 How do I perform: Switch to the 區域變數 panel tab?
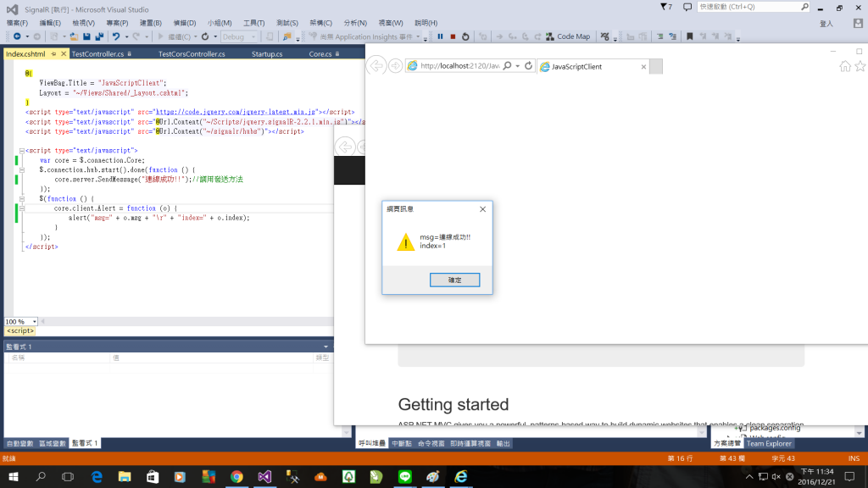(x=53, y=444)
